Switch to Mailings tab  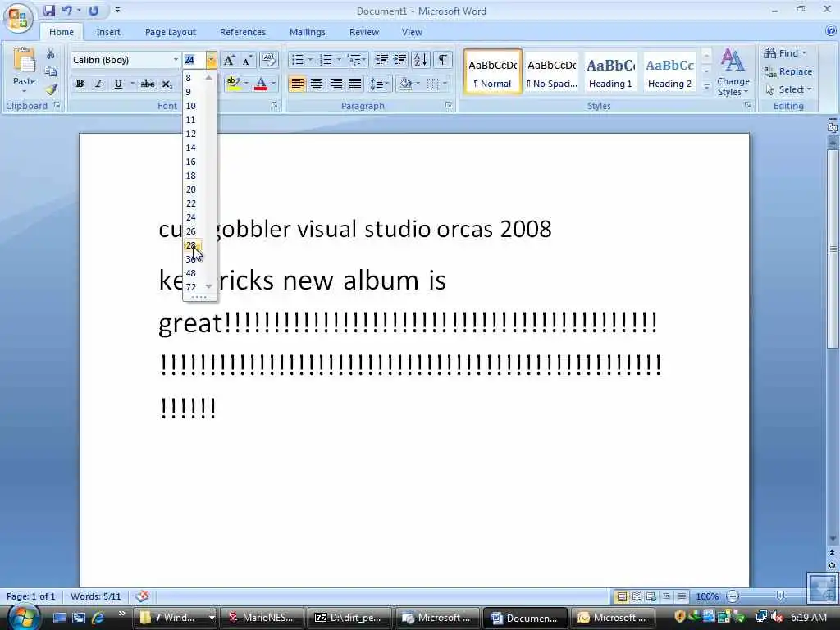(x=308, y=32)
